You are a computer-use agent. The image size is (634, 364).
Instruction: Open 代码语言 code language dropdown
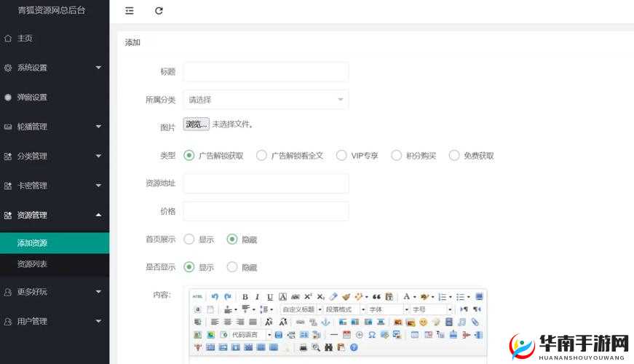tap(250, 335)
